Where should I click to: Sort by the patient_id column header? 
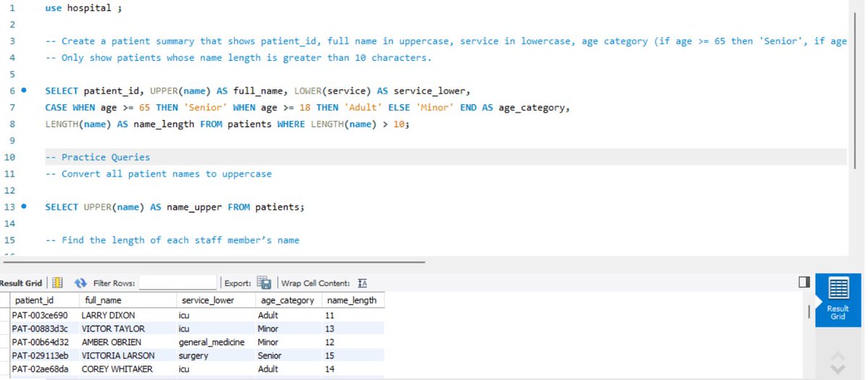pyautogui.click(x=44, y=300)
